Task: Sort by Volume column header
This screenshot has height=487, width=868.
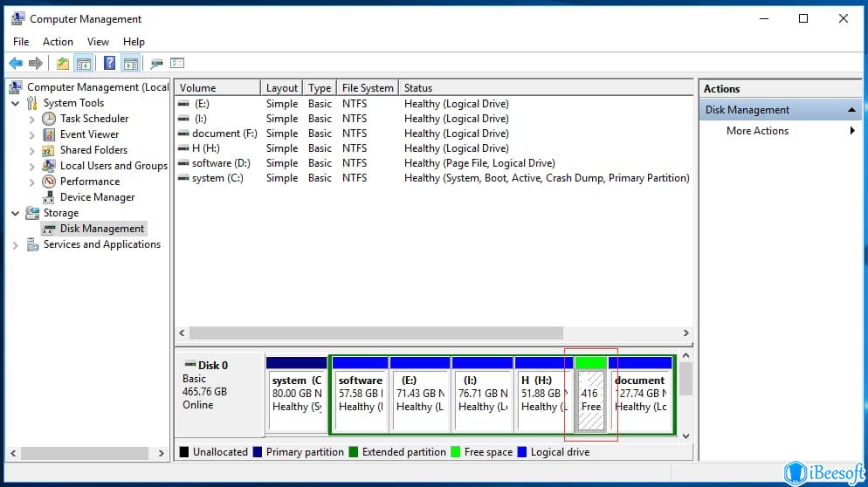Action: coord(217,88)
